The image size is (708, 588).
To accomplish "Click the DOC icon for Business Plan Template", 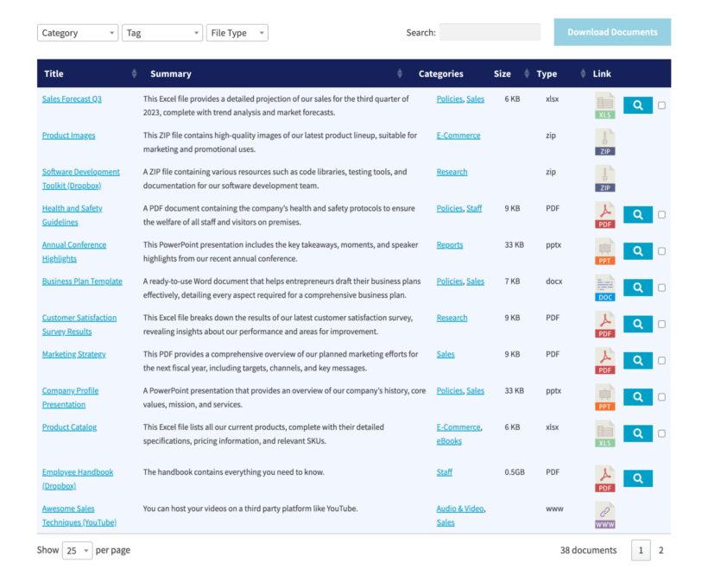I will 604,287.
